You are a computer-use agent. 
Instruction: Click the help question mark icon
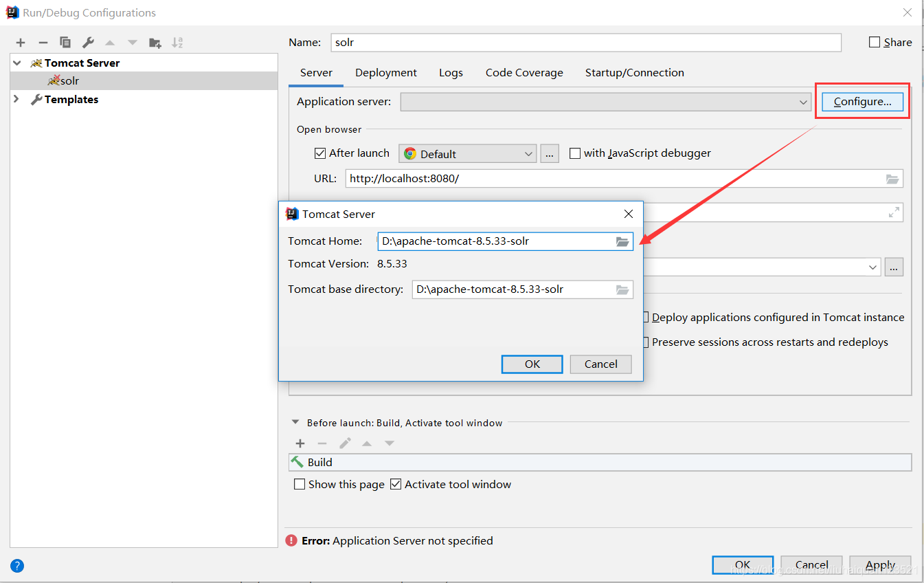coord(17,566)
